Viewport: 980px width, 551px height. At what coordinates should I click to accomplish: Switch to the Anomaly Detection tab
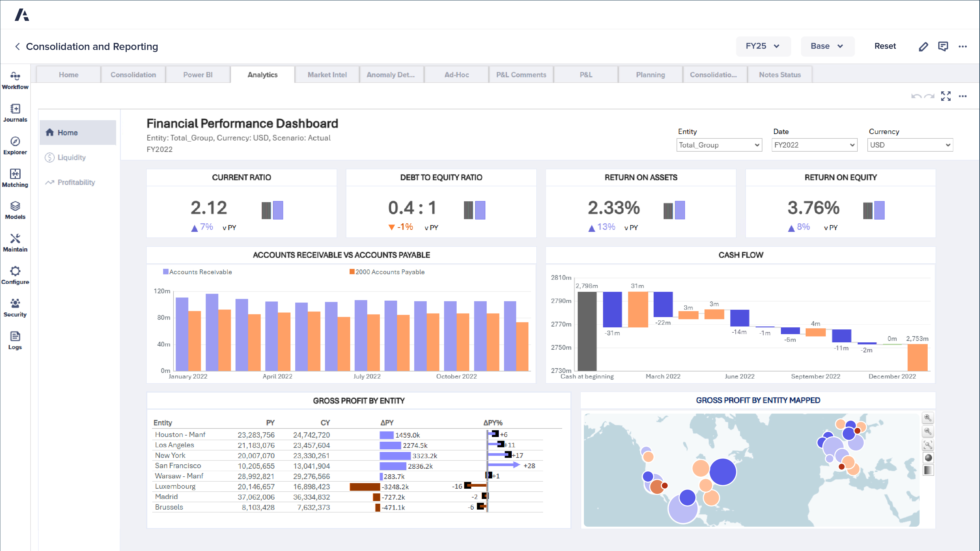click(391, 75)
